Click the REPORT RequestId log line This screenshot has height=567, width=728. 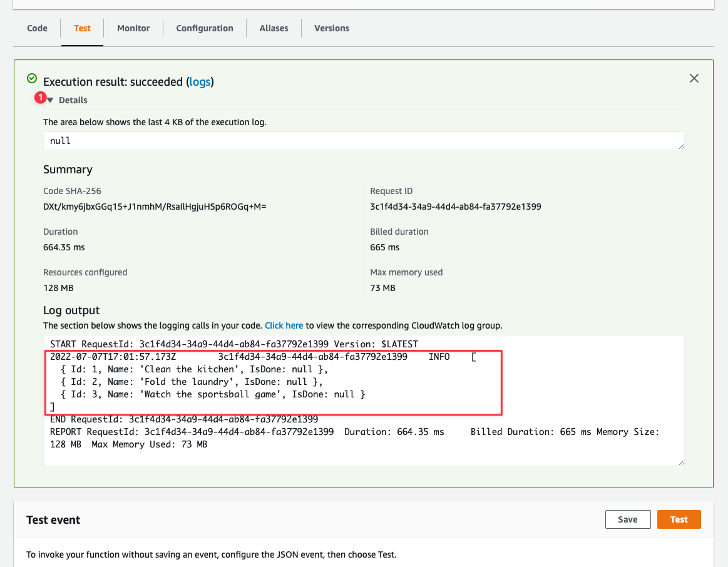pos(355,438)
